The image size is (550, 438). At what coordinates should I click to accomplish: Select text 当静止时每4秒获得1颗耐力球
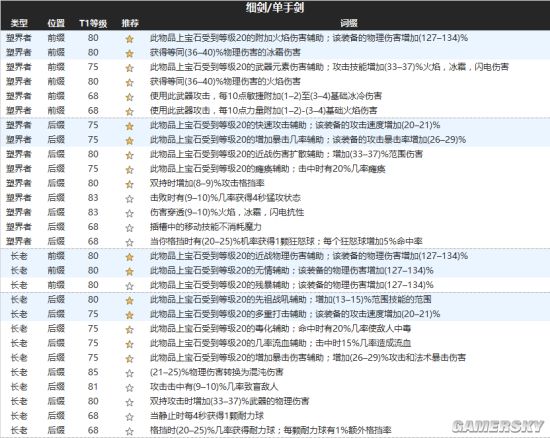coord(207,416)
